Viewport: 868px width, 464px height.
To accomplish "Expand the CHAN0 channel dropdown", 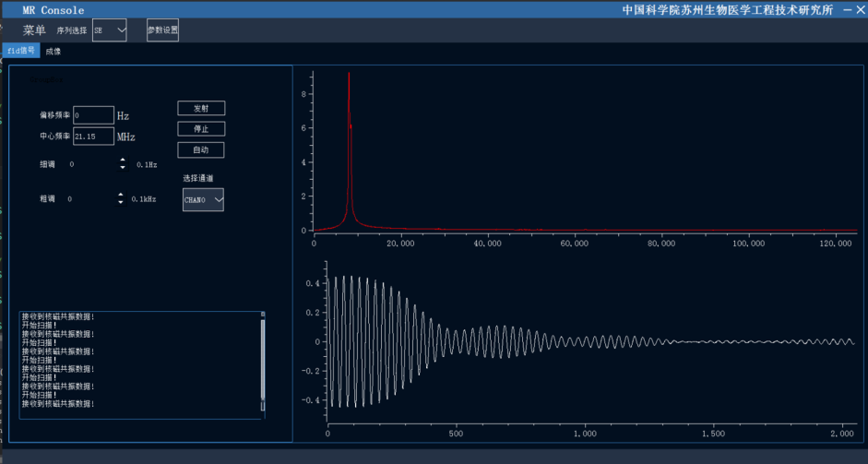I will click(x=203, y=199).
